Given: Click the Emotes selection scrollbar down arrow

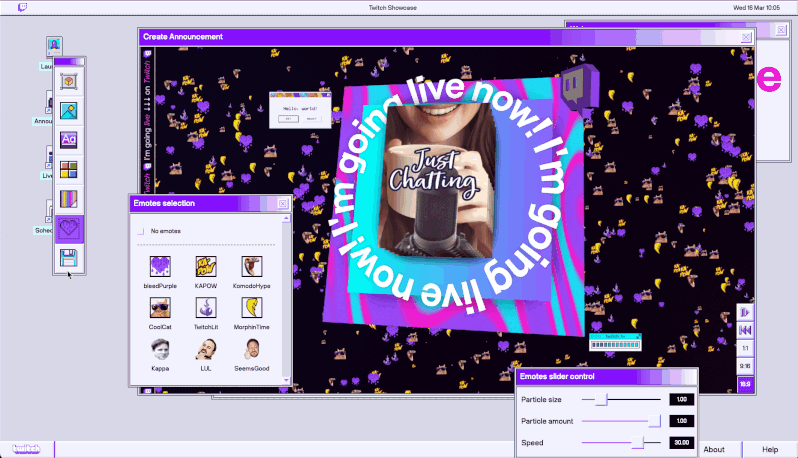Looking at the screenshot, I should click(x=286, y=380).
